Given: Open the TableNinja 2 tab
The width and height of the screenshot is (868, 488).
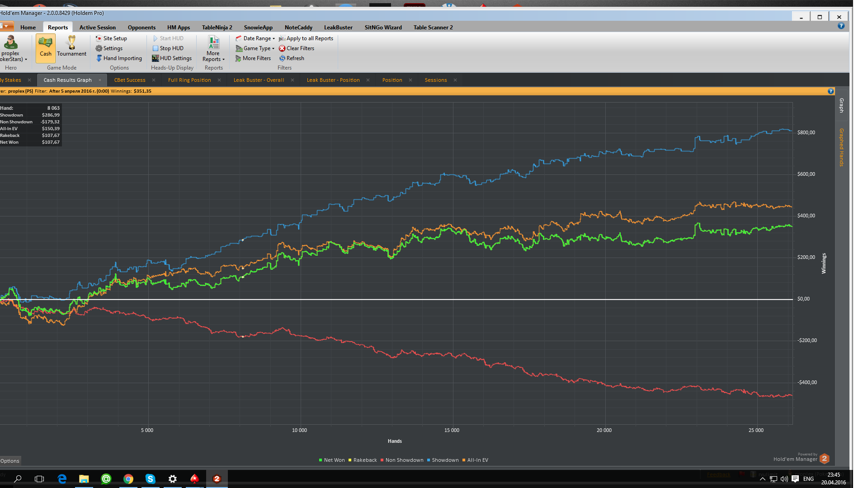Looking at the screenshot, I should pyautogui.click(x=217, y=28).
